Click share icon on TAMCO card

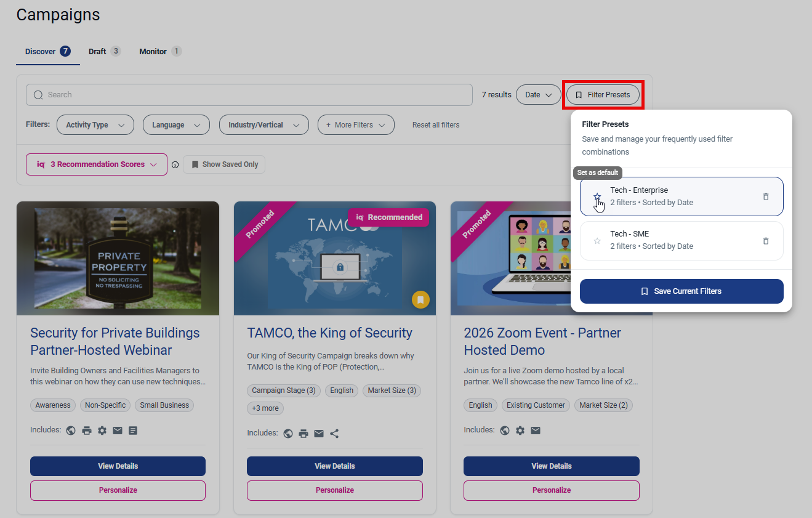tap(334, 434)
